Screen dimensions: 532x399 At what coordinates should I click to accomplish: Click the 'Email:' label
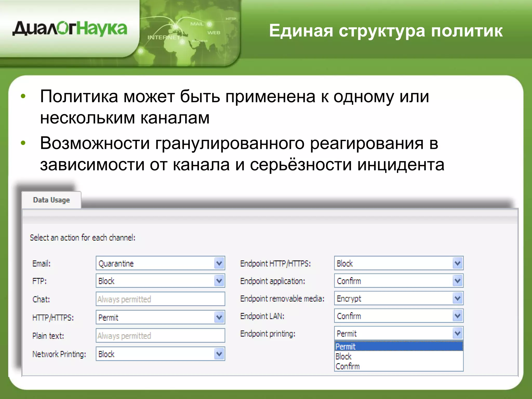coord(41,263)
